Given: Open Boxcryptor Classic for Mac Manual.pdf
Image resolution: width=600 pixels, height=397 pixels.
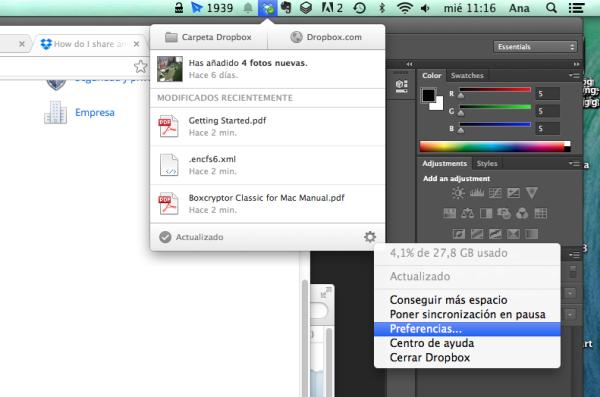Looking at the screenshot, I should point(267,204).
